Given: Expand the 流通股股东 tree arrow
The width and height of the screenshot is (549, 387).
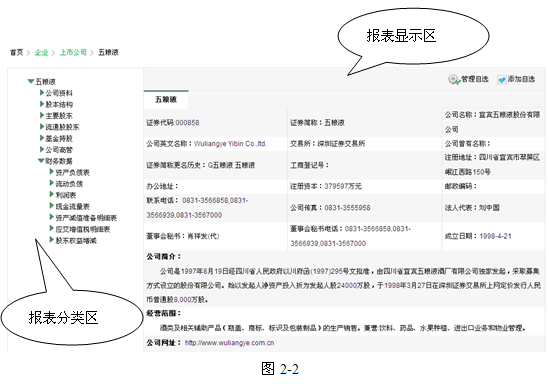Looking at the screenshot, I should point(42,127).
